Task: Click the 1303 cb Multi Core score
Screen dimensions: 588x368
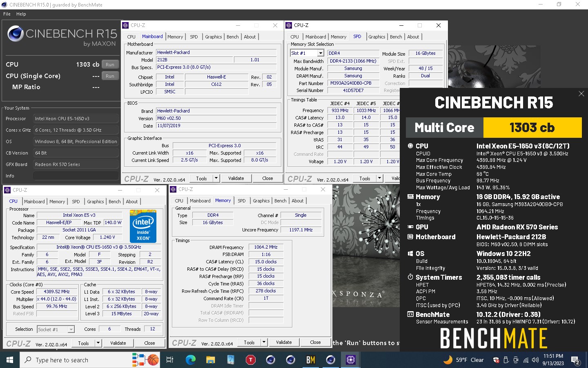Action: 532,128
